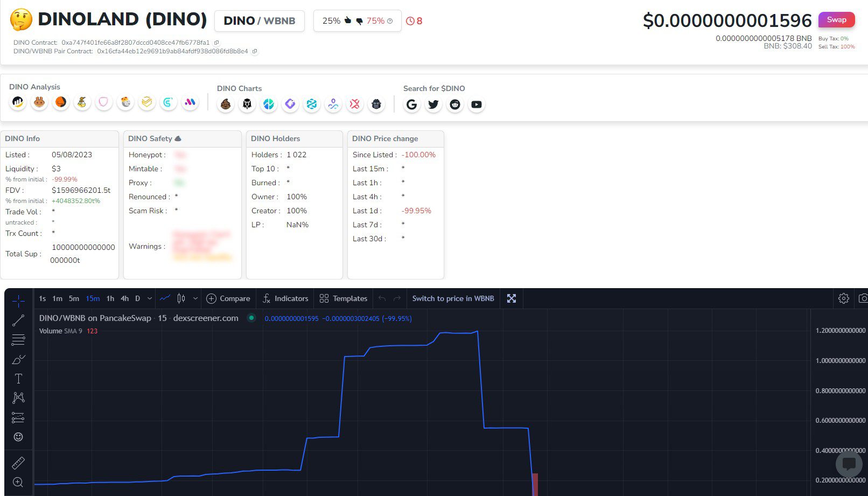Image resolution: width=868 pixels, height=496 pixels.
Task: Open the purple diamond chart icon
Action: coord(290,104)
